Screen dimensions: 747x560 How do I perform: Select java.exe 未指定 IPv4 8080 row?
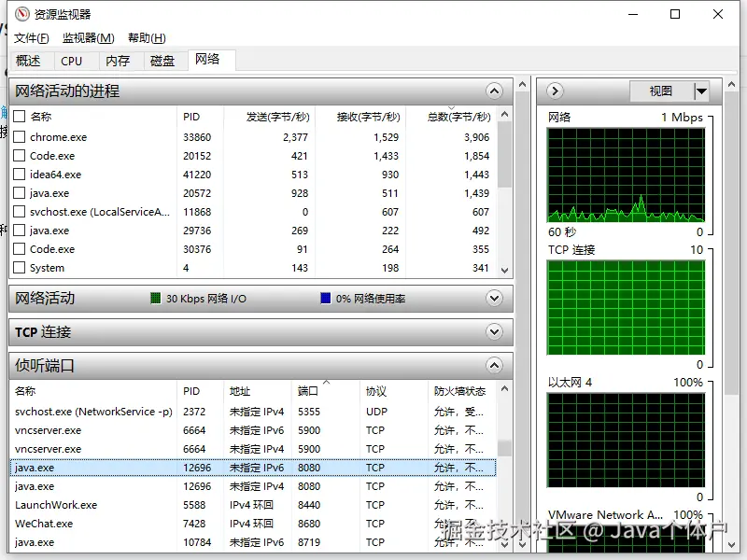253,486
